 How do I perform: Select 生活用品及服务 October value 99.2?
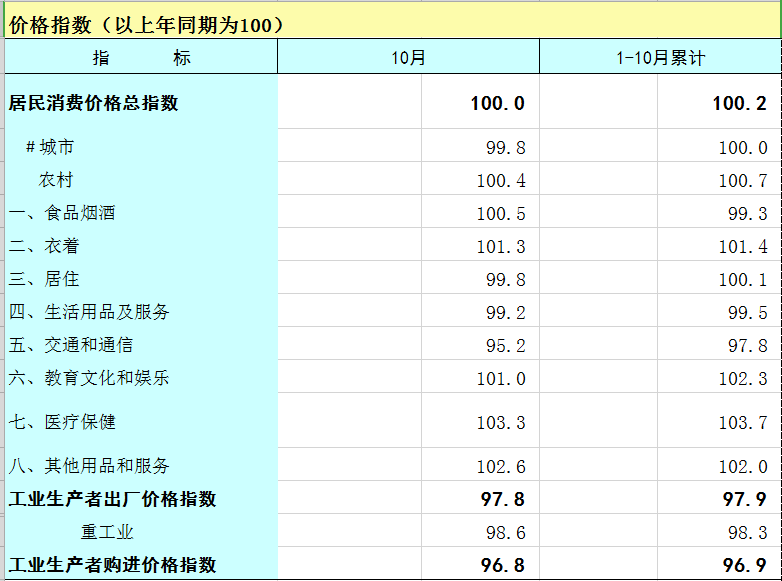click(x=505, y=313)
